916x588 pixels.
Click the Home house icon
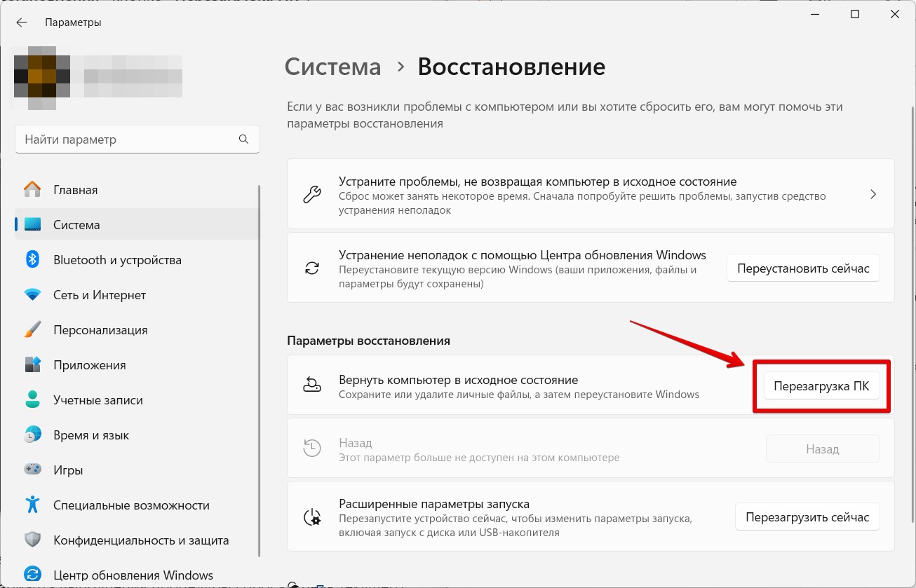pyautogui.click(x=32, y=189)
